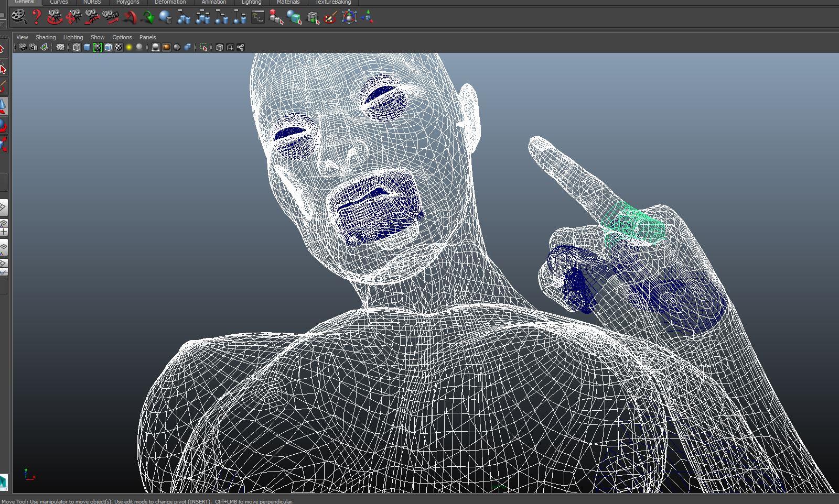839x504 pixels.
Task: Activate the camera track tool with four arrows
Action: click(73, 17)
